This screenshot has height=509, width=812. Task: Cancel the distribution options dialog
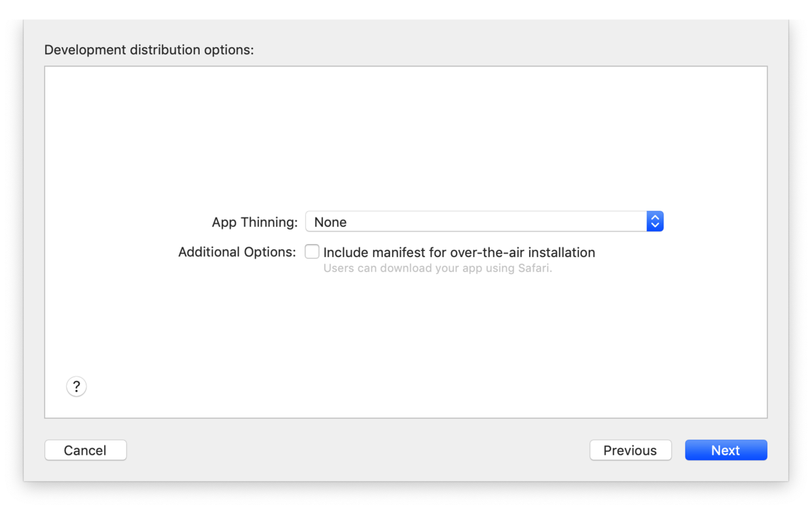(x=85, y=450)
